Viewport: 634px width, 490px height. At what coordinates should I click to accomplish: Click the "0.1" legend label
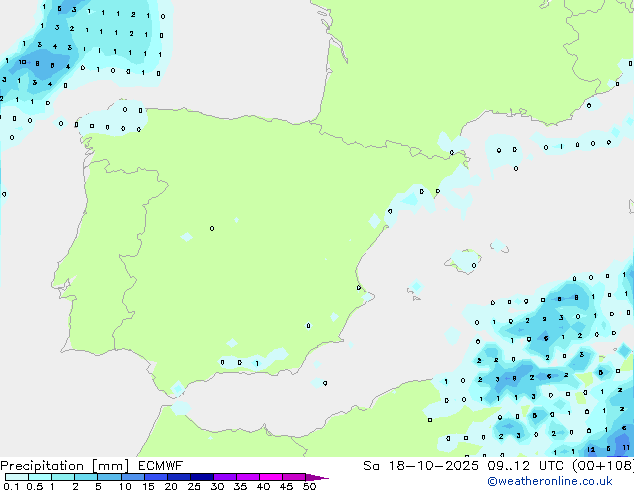click(x=11, y=486)
